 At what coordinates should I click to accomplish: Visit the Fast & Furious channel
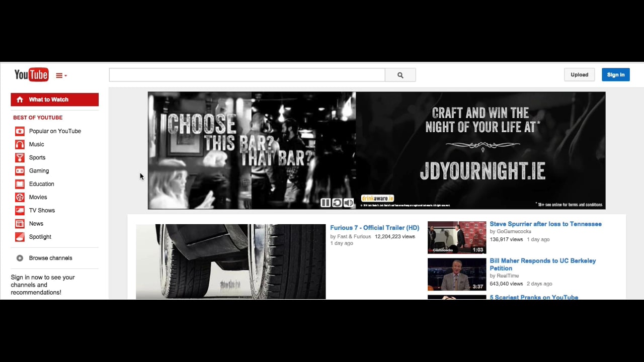coord(354,236)
